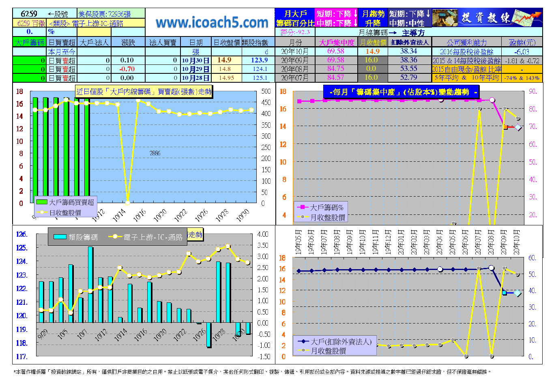Click the 每月「籌碼集中度」chart title box
Image resolution: width=554 pixels, height=392 pixels.
[402, 92]
